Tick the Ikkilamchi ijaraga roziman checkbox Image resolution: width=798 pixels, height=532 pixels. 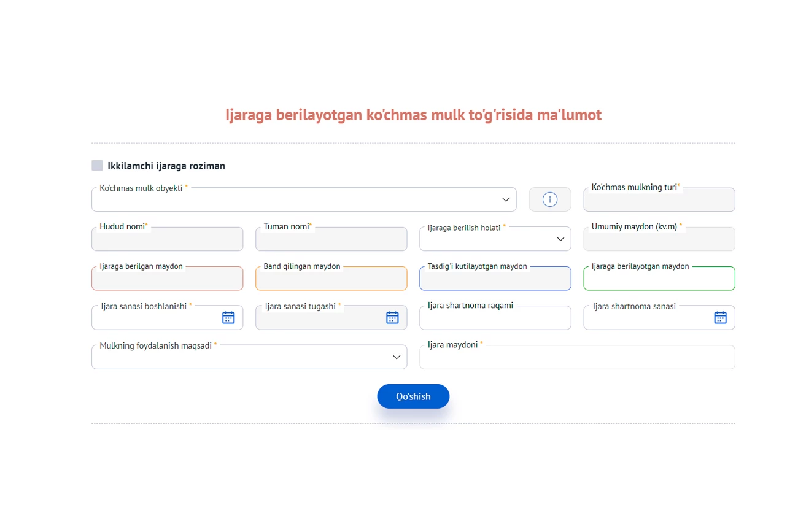click(x=97, y=166)
